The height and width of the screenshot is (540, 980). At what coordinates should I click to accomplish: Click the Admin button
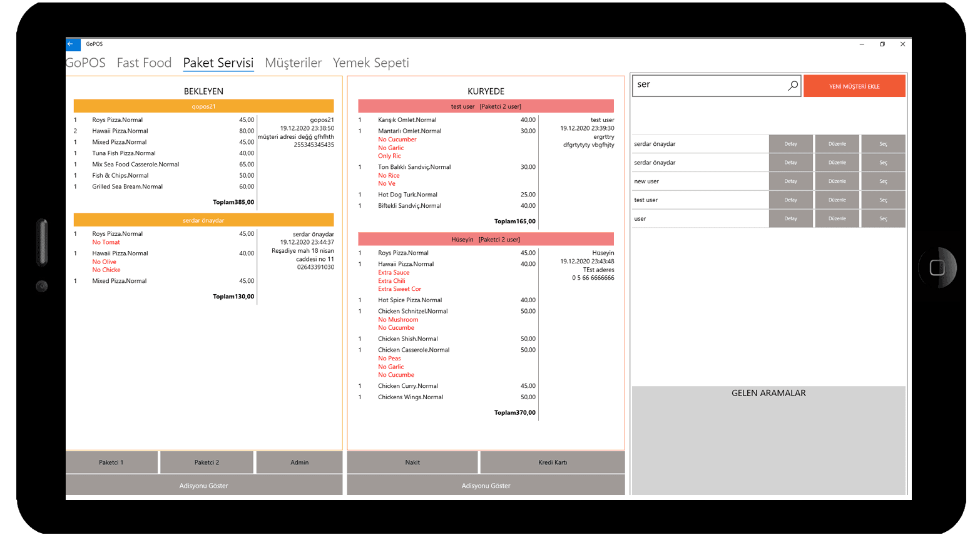click(299, 462)
